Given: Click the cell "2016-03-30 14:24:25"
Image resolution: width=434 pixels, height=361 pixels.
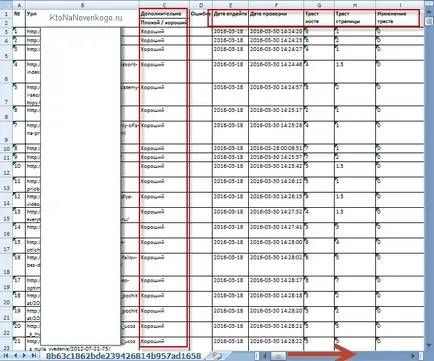Looking at the screenshot, I should (276, 40).
